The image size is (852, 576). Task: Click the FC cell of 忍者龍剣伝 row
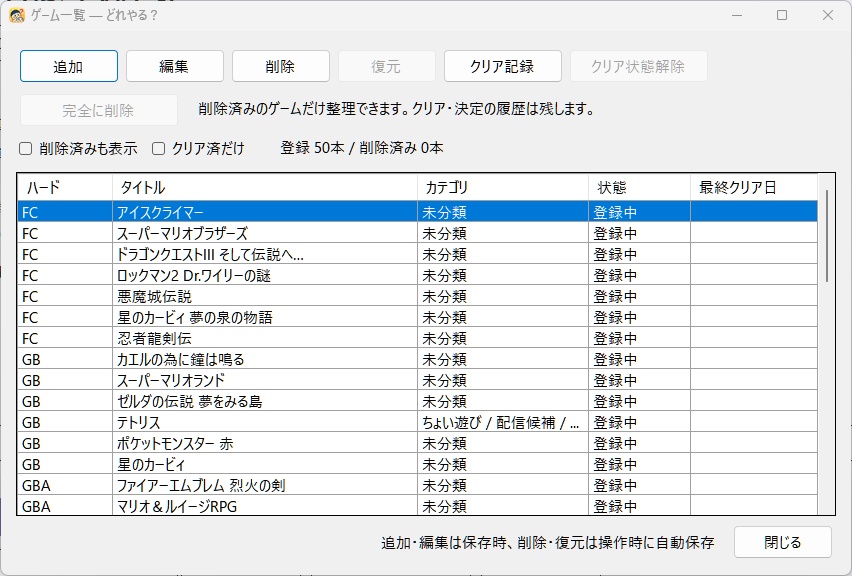(65, 338)
